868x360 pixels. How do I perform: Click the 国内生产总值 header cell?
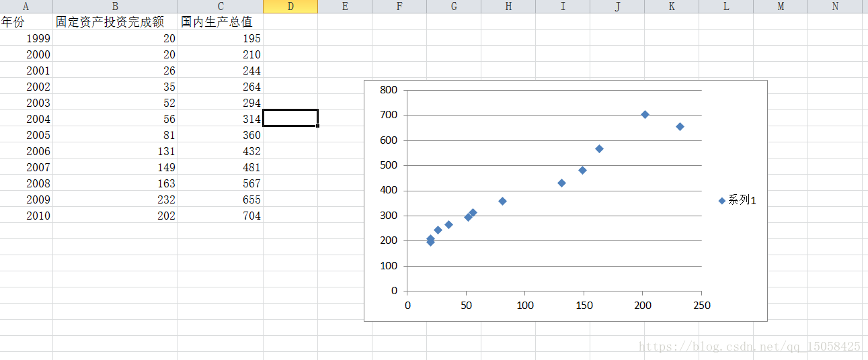click(221, 21)
